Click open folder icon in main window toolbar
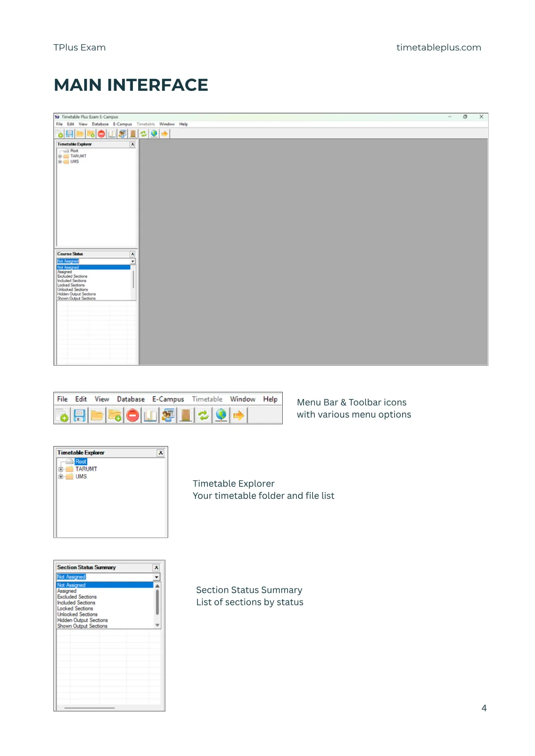Image resolution: width=535 pixels, height=756 pixels. [x=80, y=134]
